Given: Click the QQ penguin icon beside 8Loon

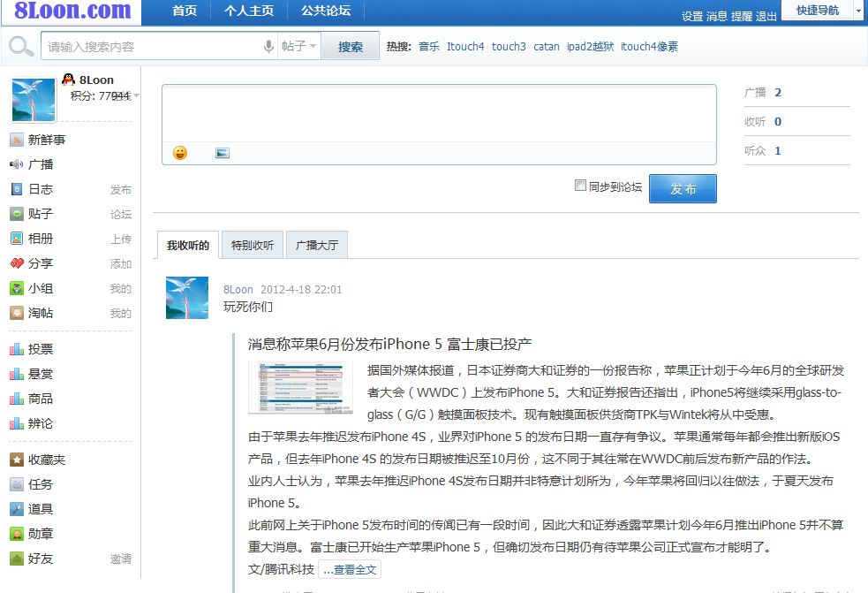Looking at the screenshot, I should 69,80.
